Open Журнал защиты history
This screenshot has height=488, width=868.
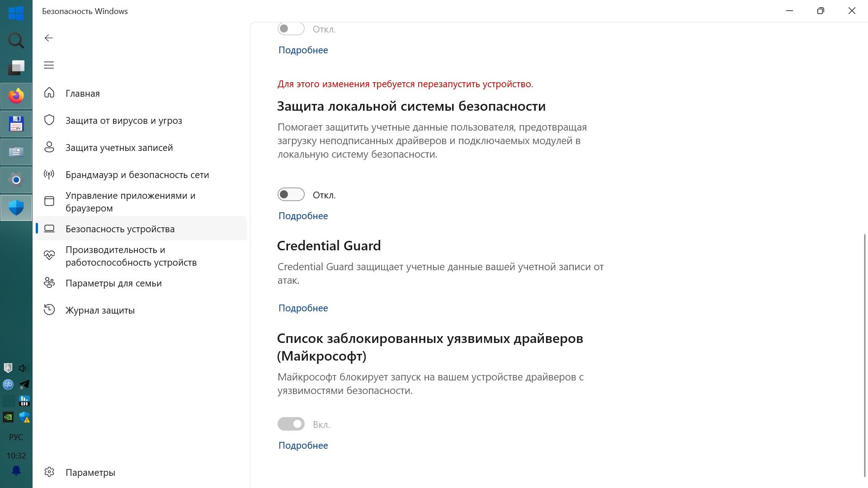coord(100,310)
